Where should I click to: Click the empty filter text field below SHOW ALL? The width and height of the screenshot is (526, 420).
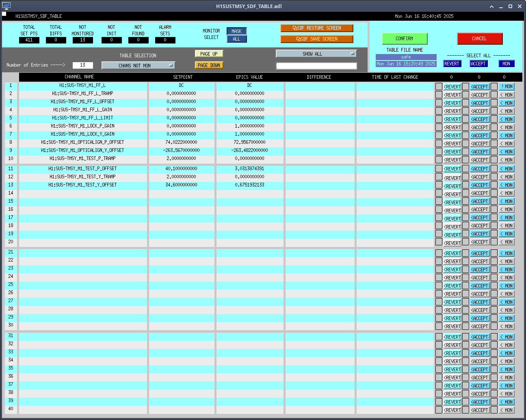316,66
